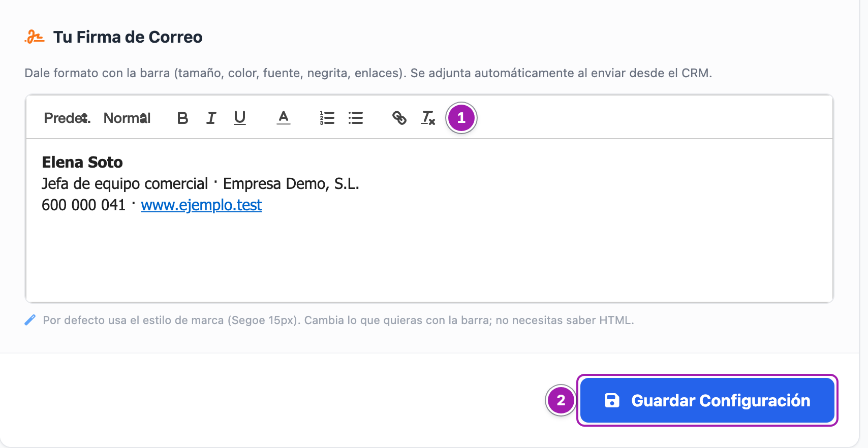Open the Normal size dropdown
The height and width of the screenshot is (448, 868).
(127, 118)
